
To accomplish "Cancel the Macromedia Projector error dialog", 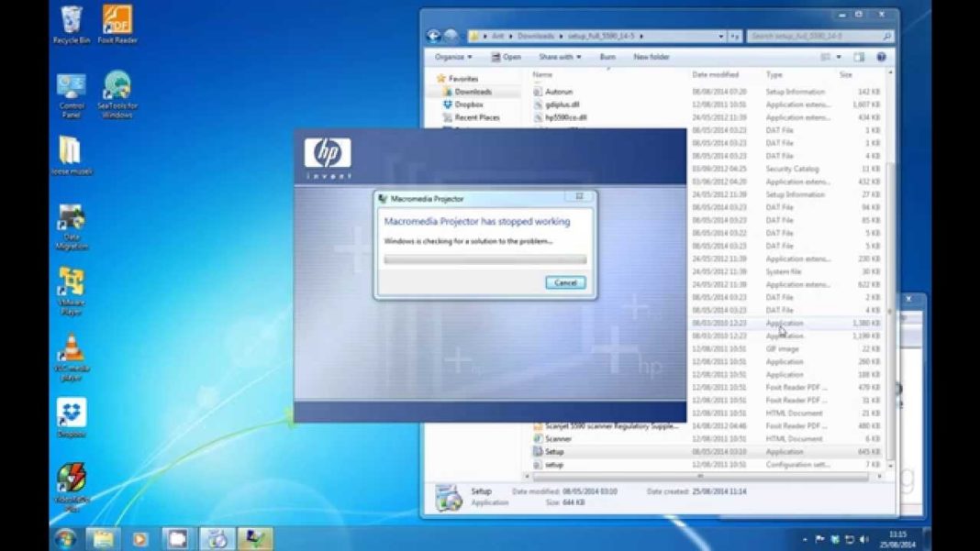I will pos(564,283).
